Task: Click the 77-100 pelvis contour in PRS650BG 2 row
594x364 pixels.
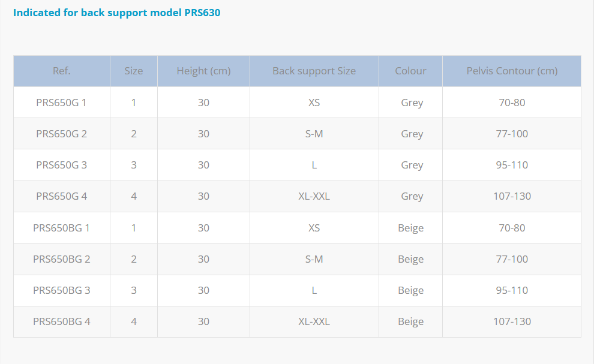Action: [512, 259]
